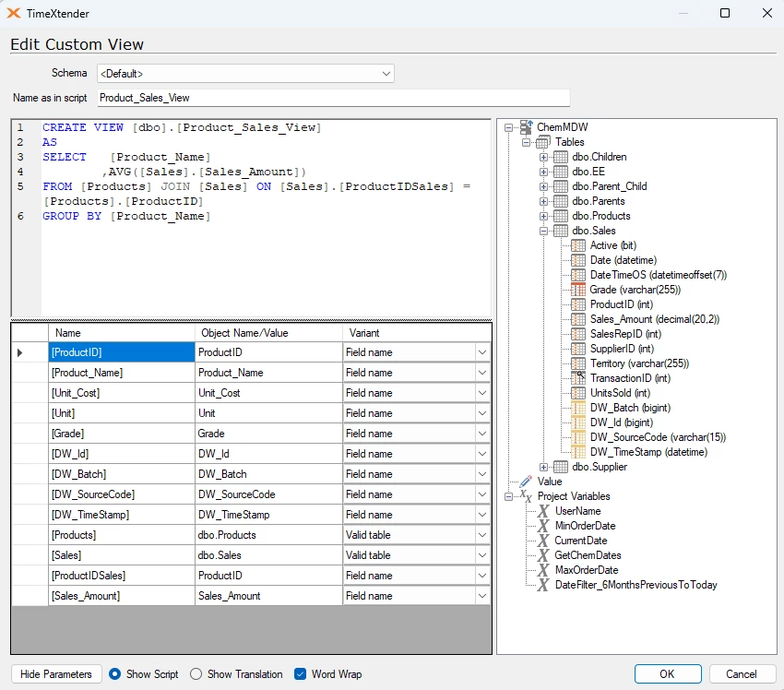Click the MaxOrderDate variable icon
Viewport: 784px width, 690px height.
click(543, 570)
